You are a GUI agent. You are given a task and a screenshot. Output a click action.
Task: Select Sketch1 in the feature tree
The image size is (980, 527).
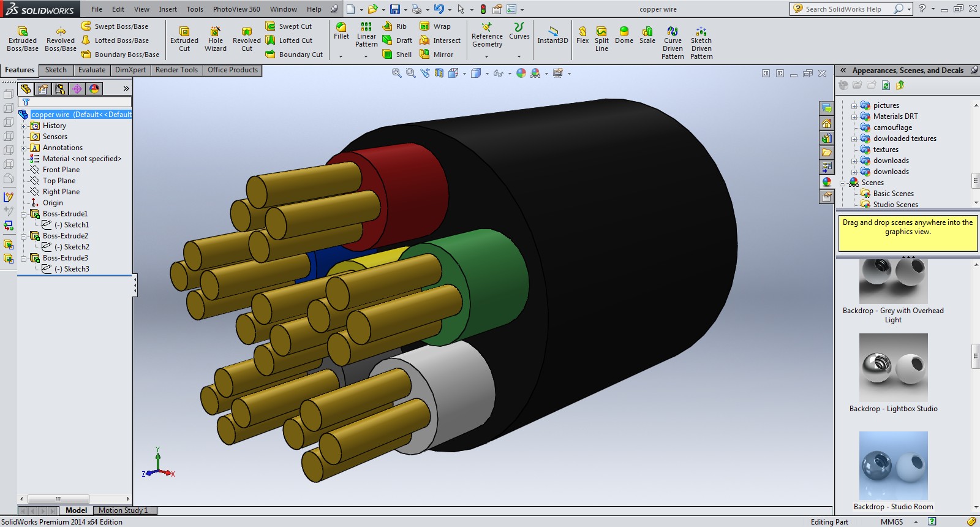coord(72,225)
